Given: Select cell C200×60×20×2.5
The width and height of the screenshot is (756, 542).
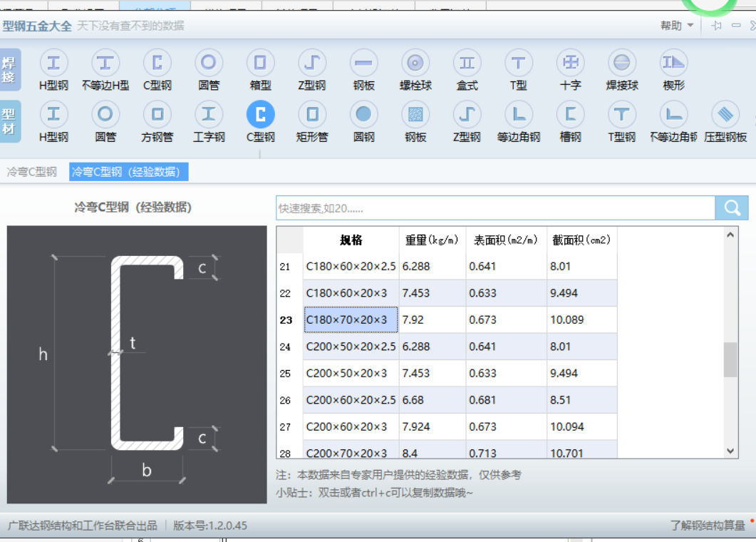Looking at the screenshot, I should click(x=351, y=400).
